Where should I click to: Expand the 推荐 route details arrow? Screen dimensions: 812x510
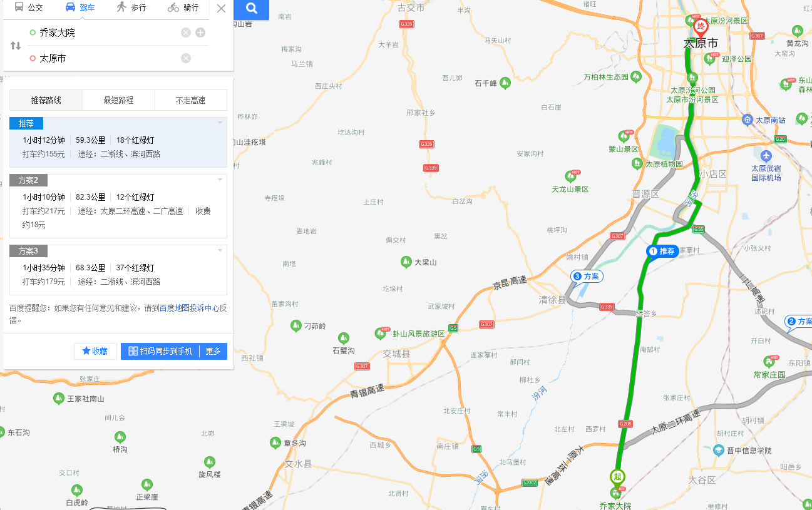(220, 123)
